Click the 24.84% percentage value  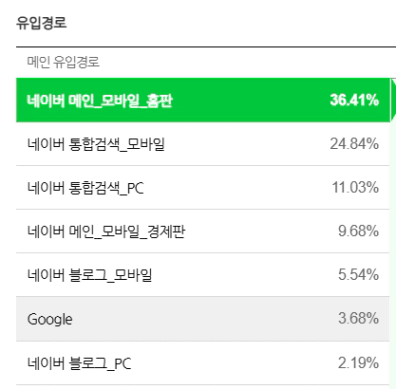tap(354, 144)
